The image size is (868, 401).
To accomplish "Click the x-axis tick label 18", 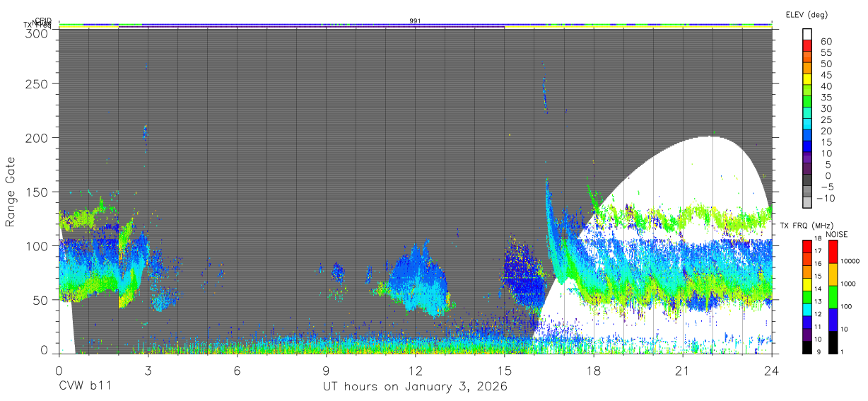I will click(x=593, y=371).
